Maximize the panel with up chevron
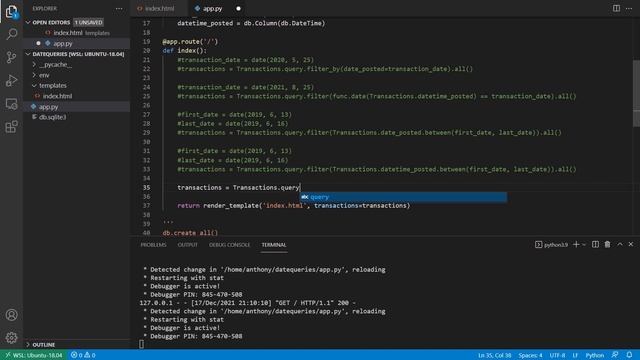 (x=620, y=244)
